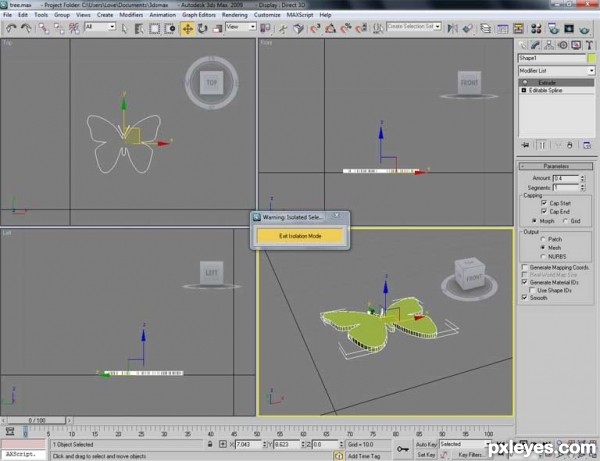The image size is (600, 461).
Task: Toggle Show End Result icon in modifier stack
Action: click(x=542, y=145)
